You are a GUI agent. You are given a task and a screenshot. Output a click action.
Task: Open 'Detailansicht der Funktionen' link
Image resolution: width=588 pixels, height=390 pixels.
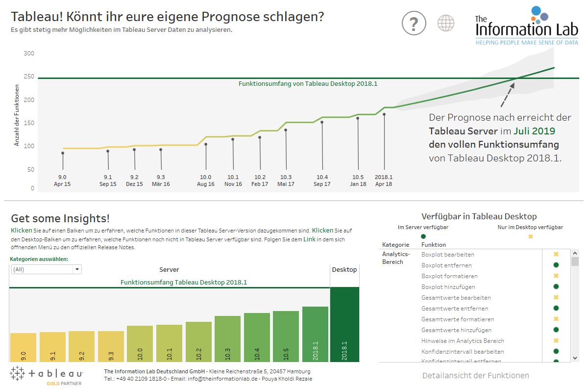tap(476, 375)
